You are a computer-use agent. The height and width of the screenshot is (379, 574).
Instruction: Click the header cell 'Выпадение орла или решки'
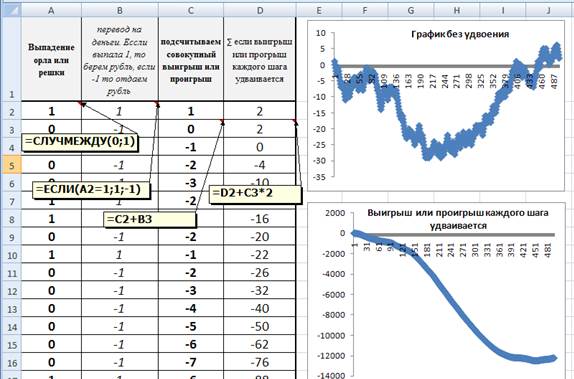[x=51, y=60]
